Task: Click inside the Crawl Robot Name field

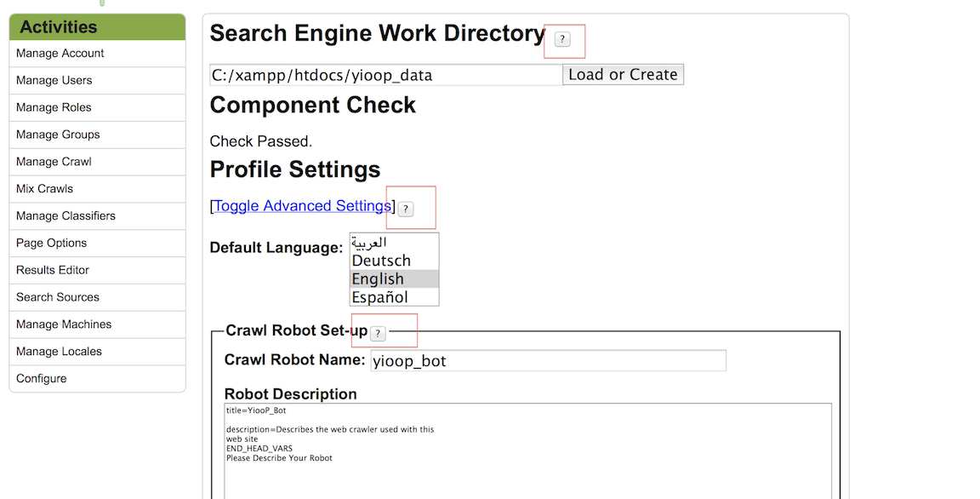Action: coord(547,360)
